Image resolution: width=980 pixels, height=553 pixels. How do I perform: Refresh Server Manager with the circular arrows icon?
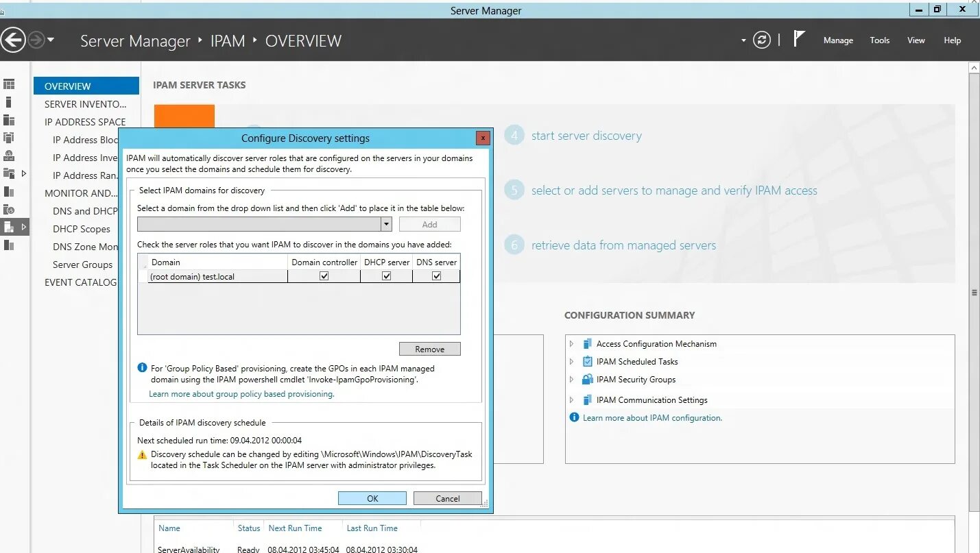tap(762, 40)
